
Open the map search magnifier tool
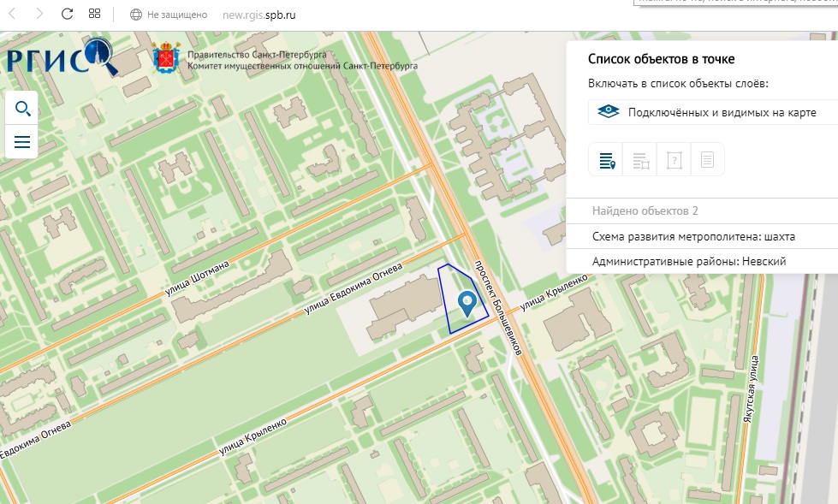coord(22,109)
